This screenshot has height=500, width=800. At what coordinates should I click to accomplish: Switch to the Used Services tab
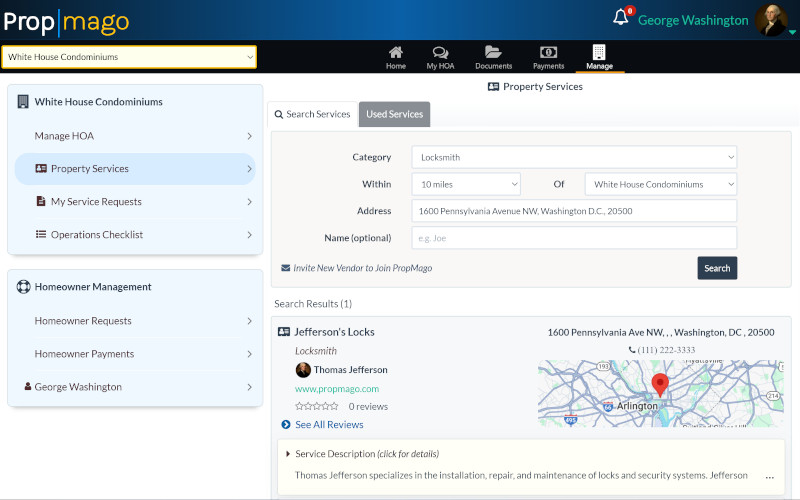[x=394, y=114]
